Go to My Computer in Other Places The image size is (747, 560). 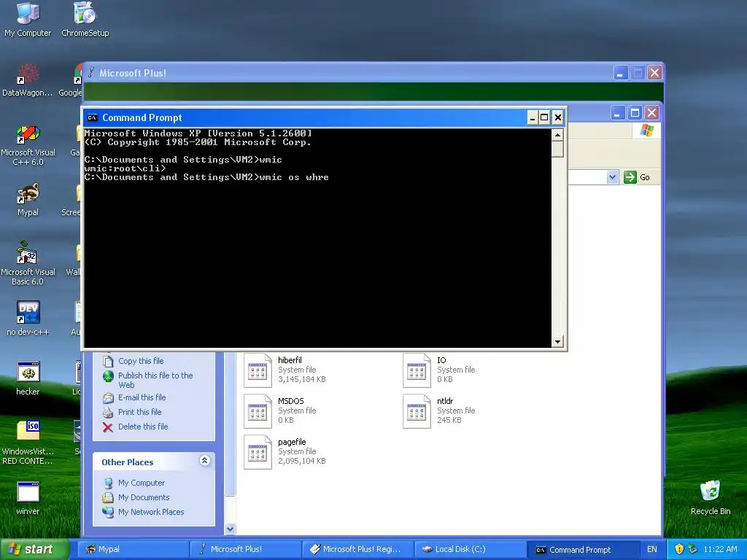point(142,483)
